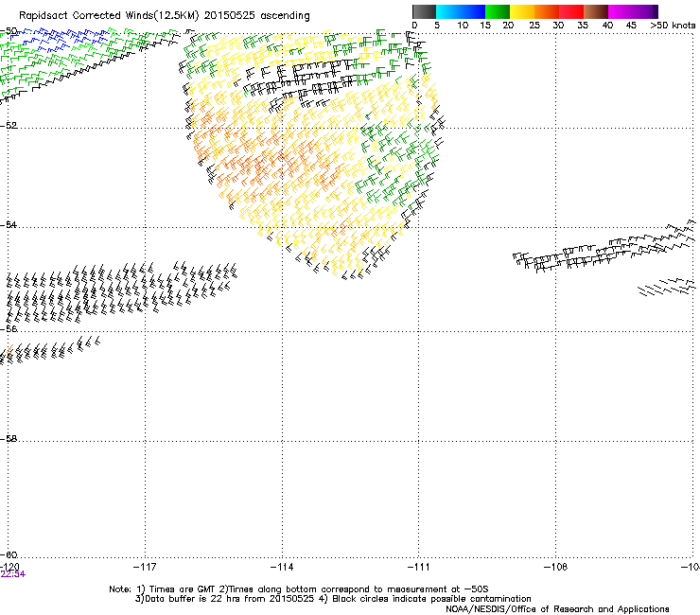
Task: Select the orange 25-30 knots legend swatch
Action: pos(547,11)
